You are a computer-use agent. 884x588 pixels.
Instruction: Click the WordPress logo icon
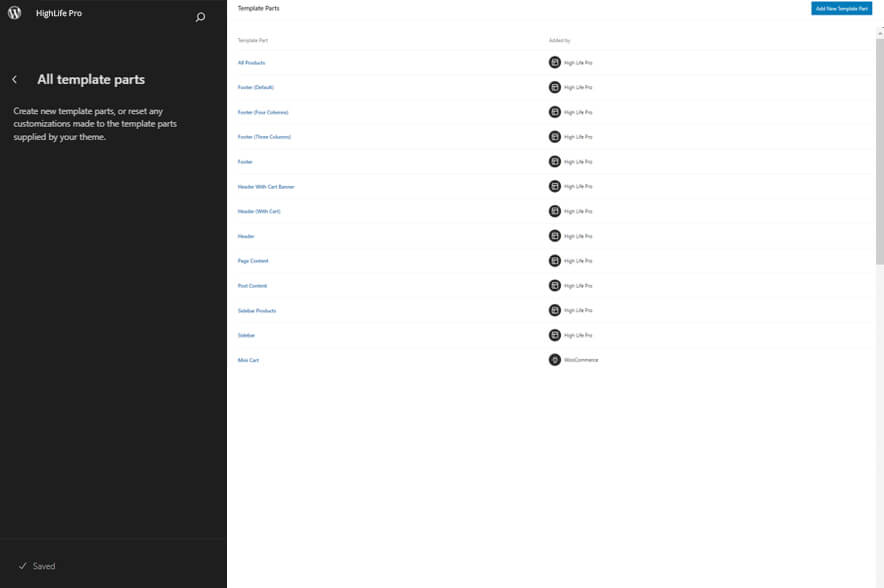tap(14, 14)
